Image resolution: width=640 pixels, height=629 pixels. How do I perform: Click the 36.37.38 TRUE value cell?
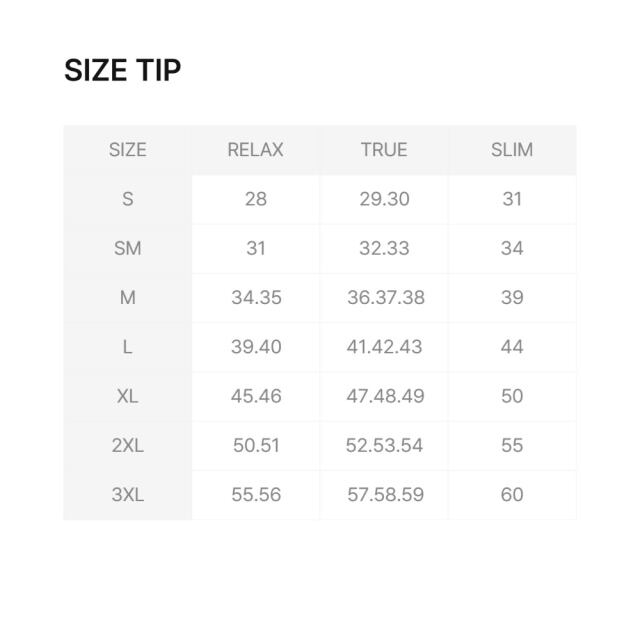click(x=384, y=297)
